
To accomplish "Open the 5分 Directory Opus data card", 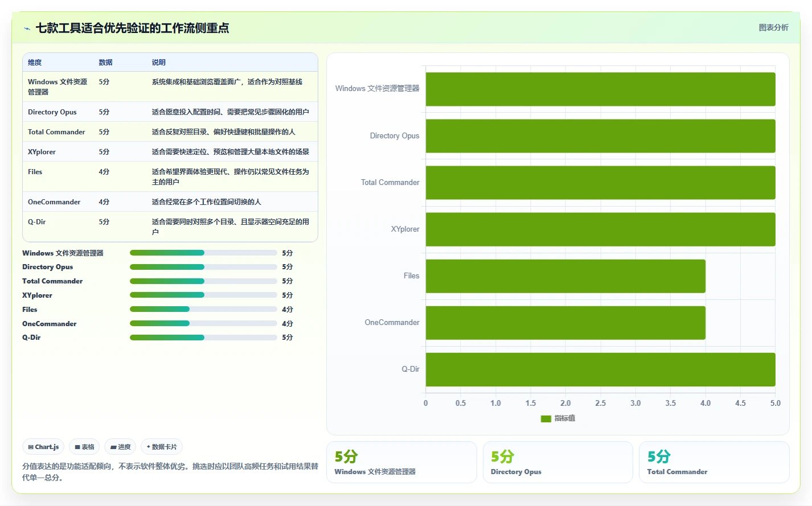I will (557, 462).
